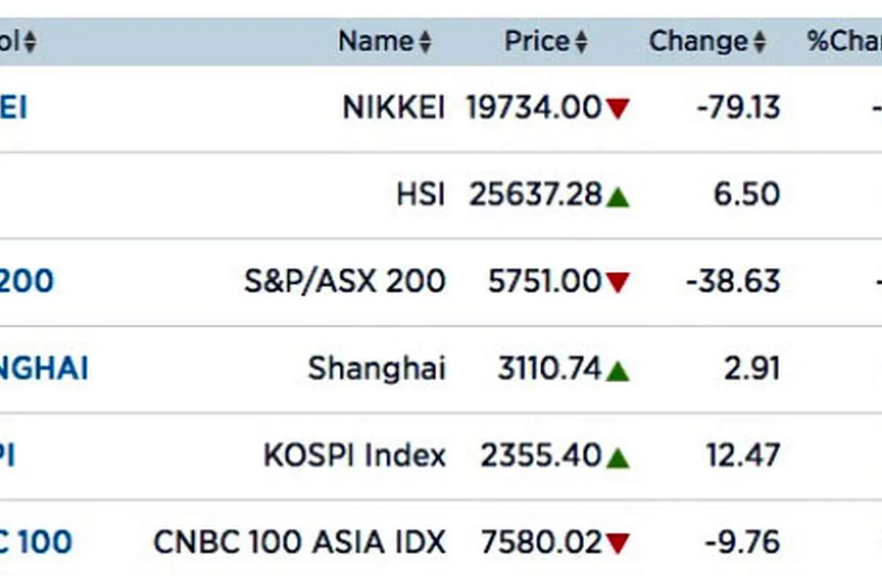Viewport: 882px width, 588px height.
Task: Click the %Change column header
Action: click(845, 42)
